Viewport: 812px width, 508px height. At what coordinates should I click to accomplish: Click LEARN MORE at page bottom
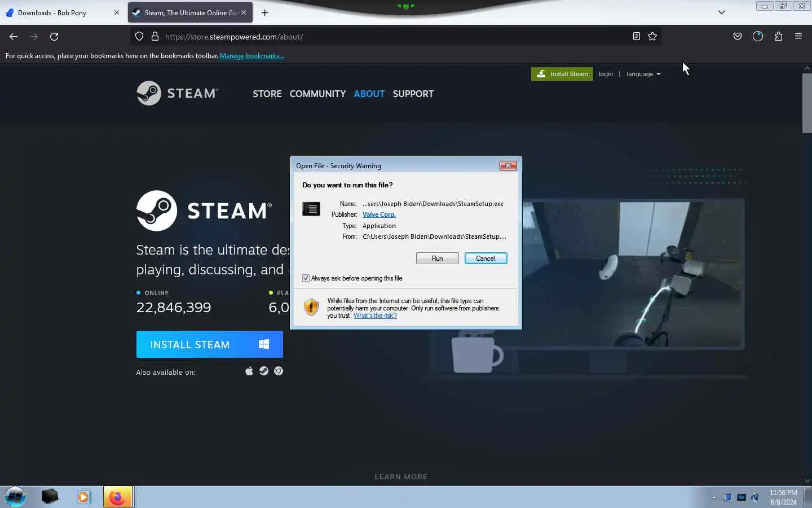(x=401, y=476)
